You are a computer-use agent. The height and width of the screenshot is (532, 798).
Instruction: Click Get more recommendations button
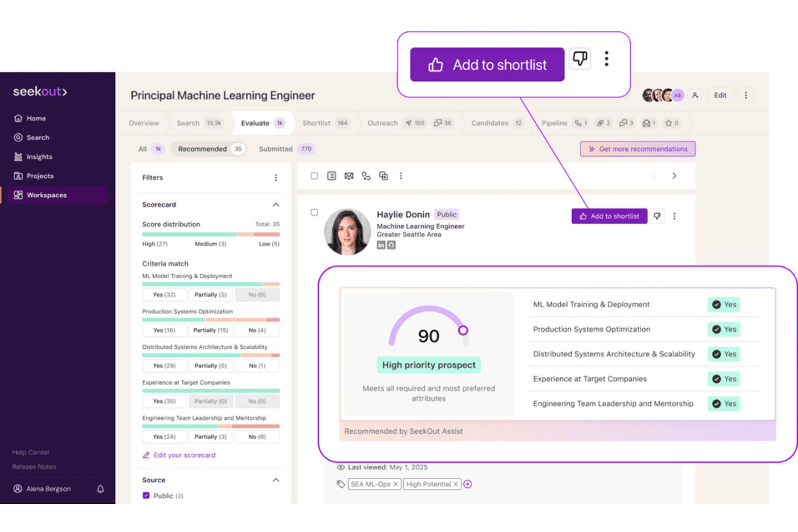[638, 149]
